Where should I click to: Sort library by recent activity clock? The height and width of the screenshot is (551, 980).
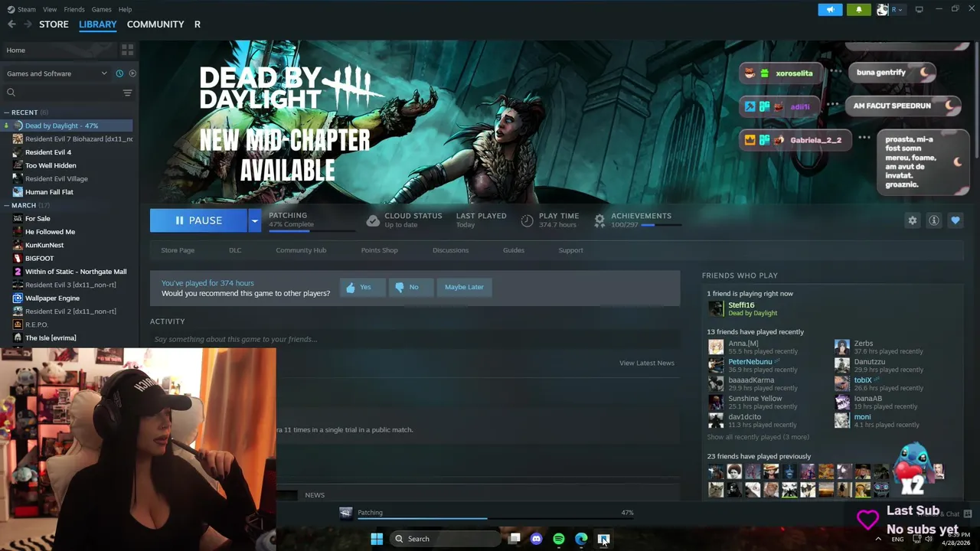click(119, 73)
